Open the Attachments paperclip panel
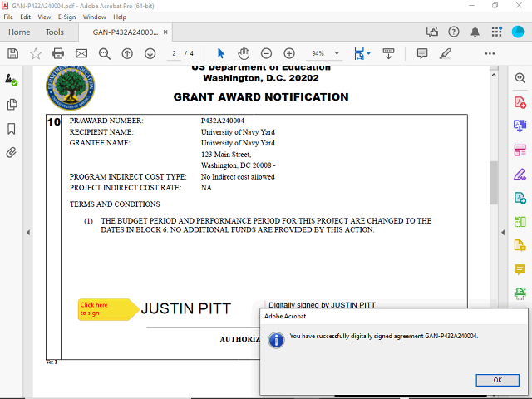This screenshot has width=532, height=399. [x=12, y=153]
